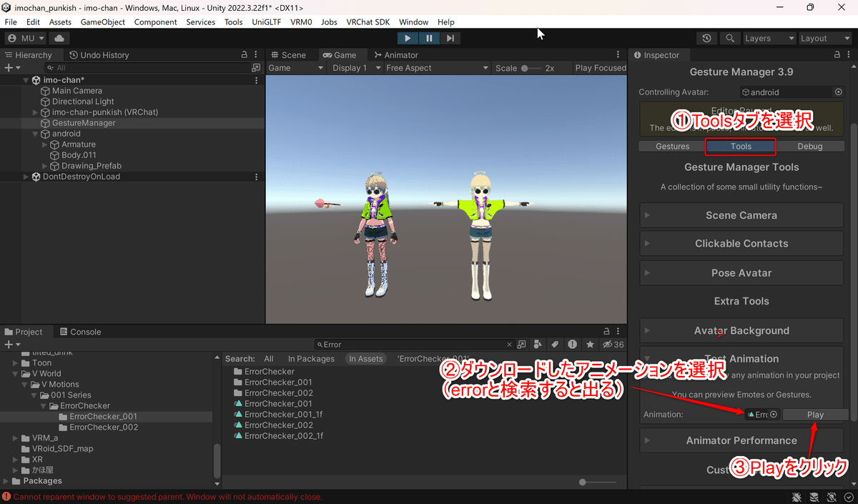Select the search by type filter icon

point(538,344)
